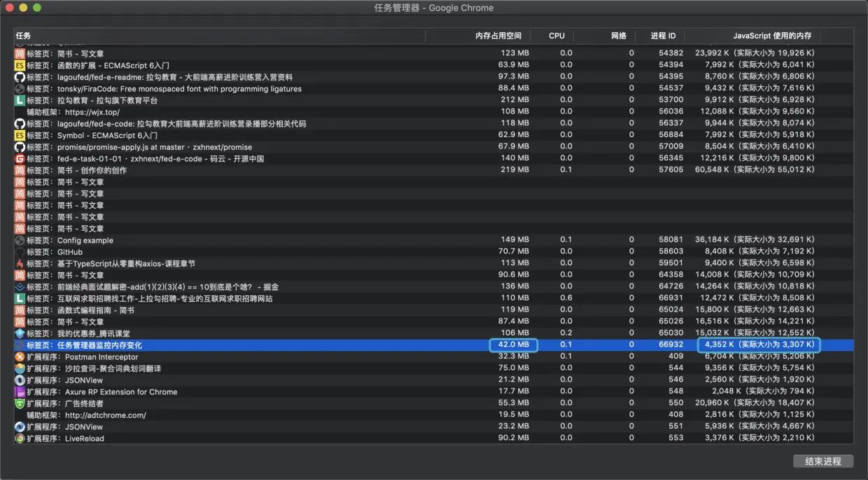Click process ID 409
The image size is (868, 480).
click(x=675, y=357)
